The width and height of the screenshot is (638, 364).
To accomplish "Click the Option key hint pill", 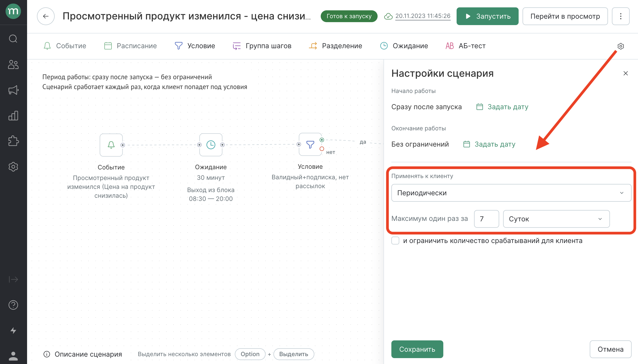I will (x=250, y=354).
